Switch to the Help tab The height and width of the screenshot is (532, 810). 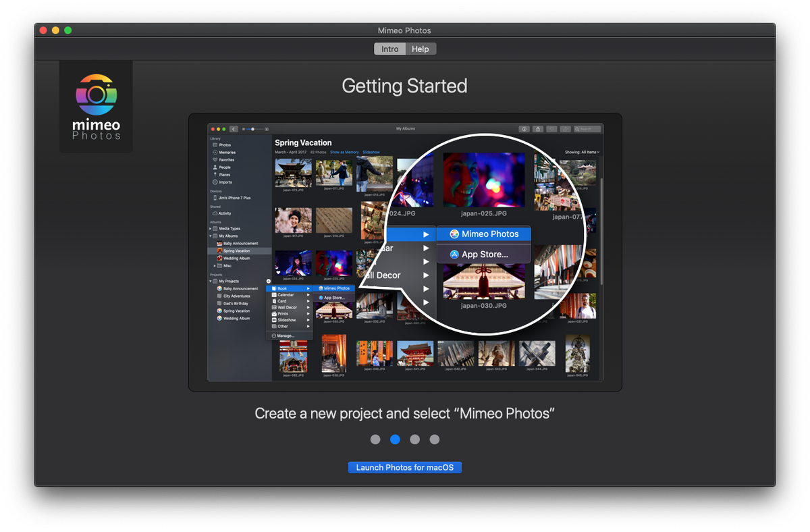click(x=421, y=49)
